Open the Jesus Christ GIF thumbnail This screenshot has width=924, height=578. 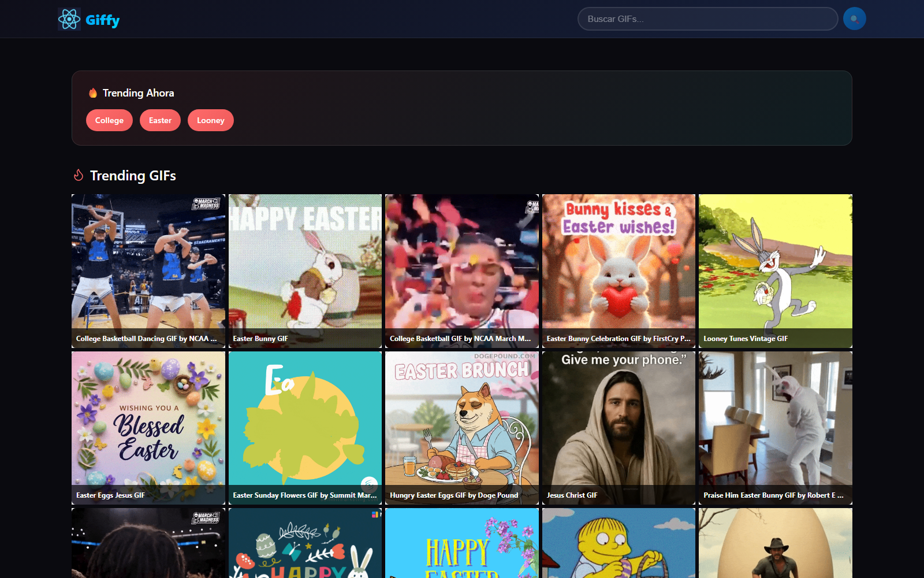619,428
